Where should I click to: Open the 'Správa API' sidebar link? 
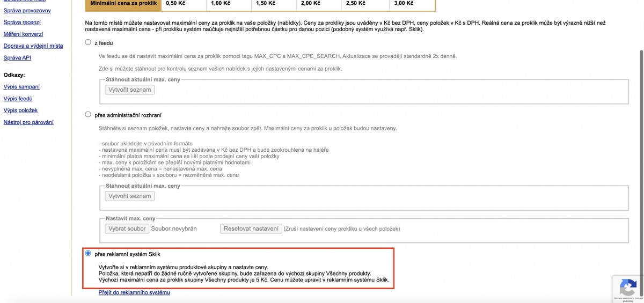pyautogui.click(x=17, y=57)
